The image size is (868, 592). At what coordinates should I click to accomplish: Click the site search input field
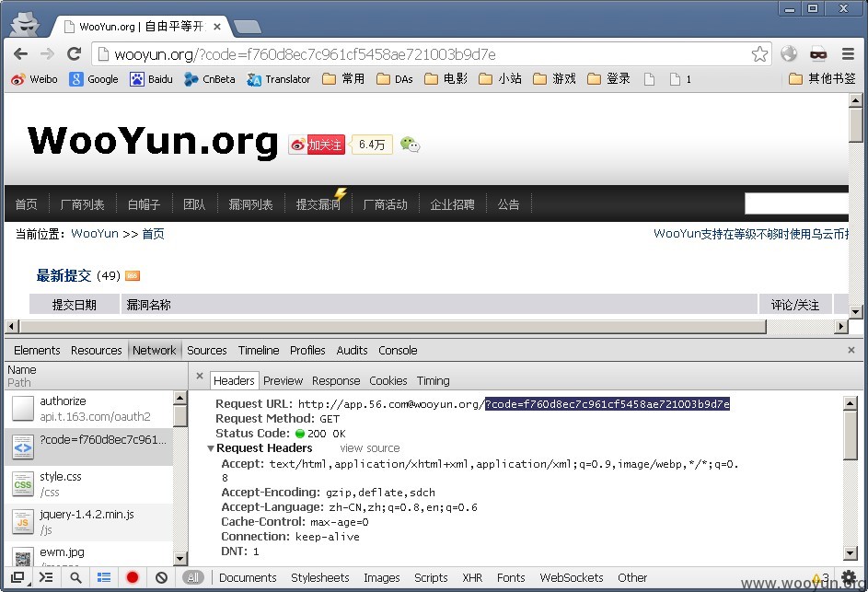coord(796,203)
